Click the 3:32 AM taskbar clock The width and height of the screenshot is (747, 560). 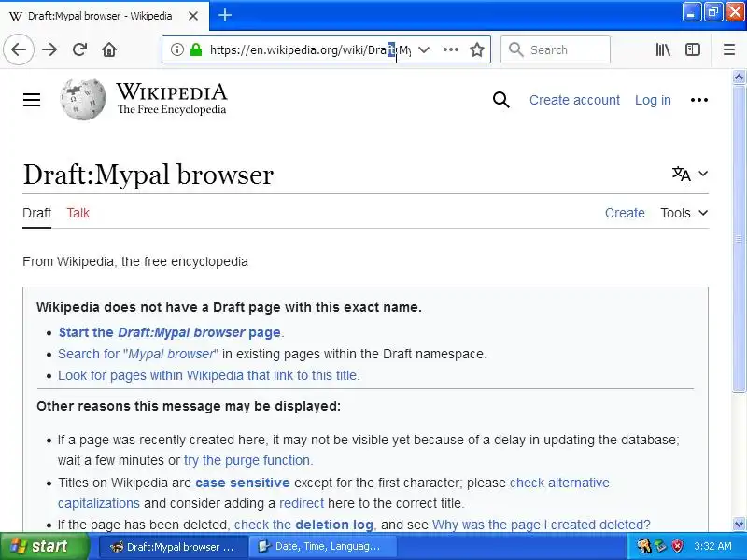coord(712,546)
